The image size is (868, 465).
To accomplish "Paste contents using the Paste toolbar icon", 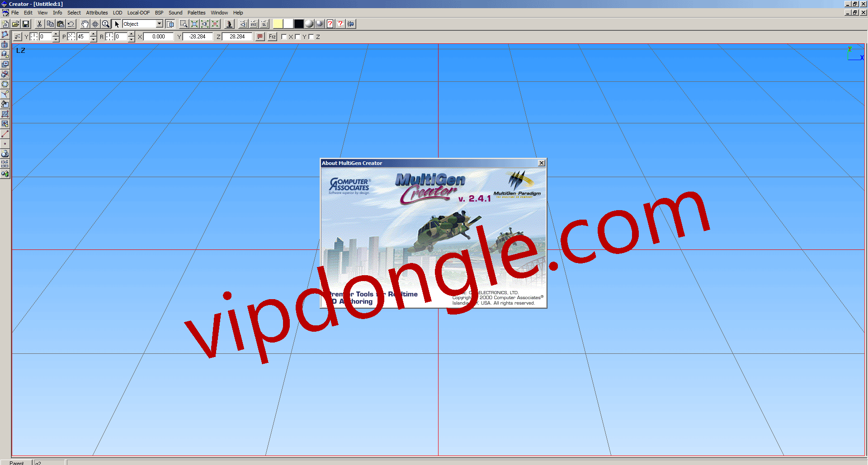I will pyautogui.click(x=60, y=23).
